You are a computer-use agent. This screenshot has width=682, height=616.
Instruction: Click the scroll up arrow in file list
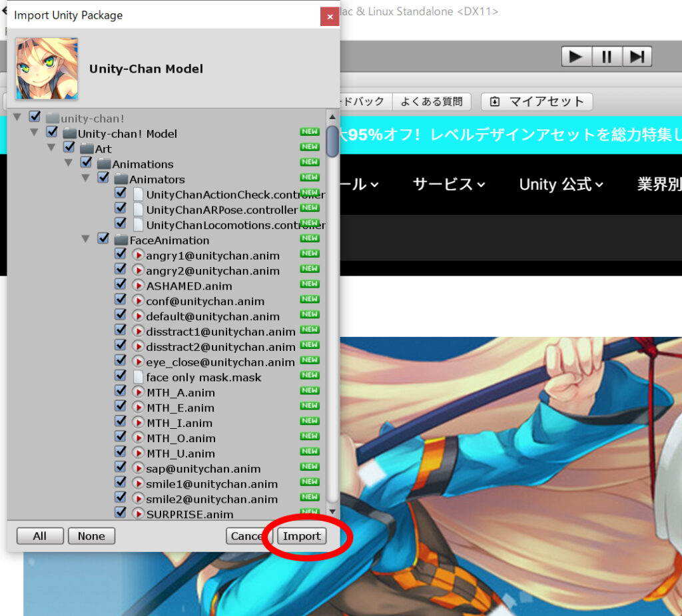(x=332, y=117)
